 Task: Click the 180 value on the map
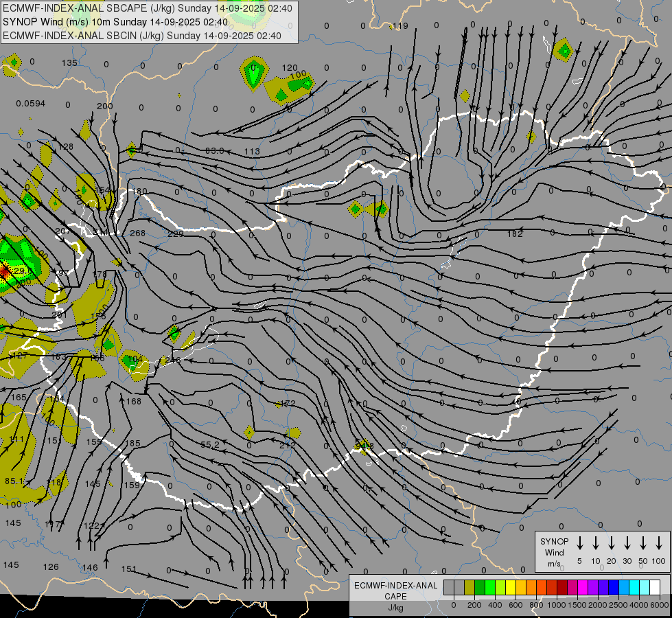[x=140, y=192]
